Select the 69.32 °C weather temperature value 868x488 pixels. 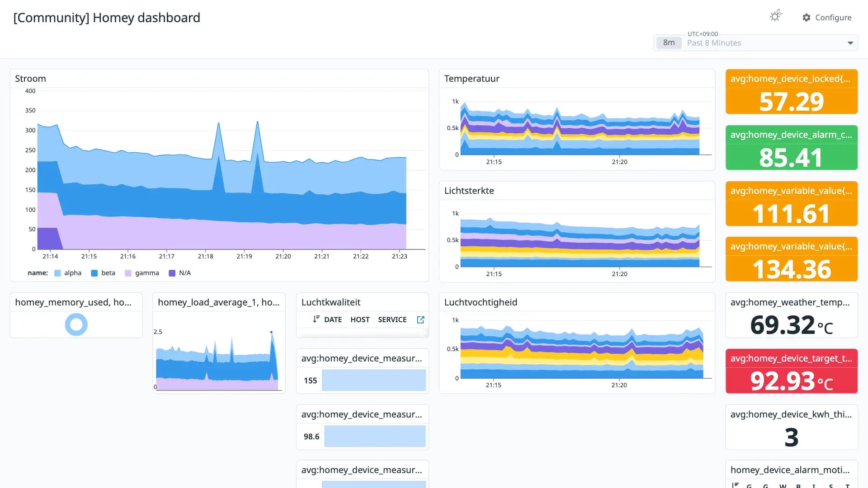coord(791,325)
